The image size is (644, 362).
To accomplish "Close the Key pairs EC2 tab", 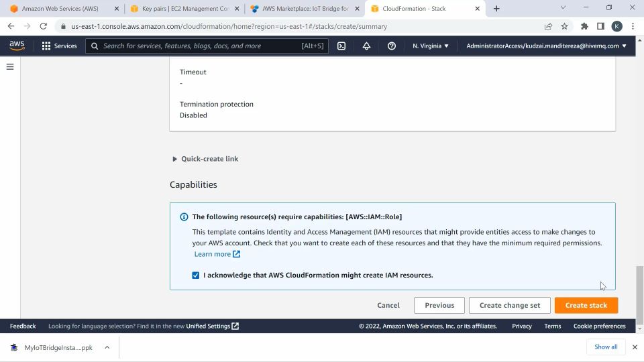I will [237, 9].
